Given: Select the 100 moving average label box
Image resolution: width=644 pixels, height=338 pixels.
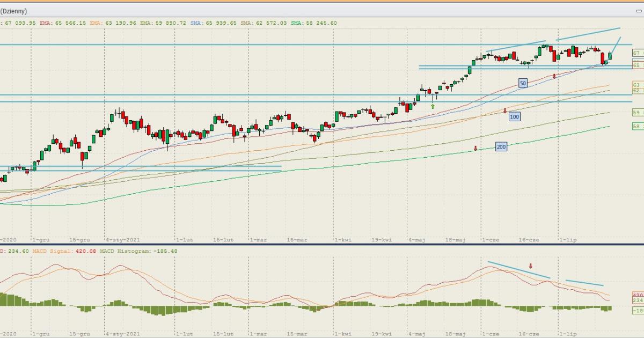Looking at the screenshot, I should 514,116.
